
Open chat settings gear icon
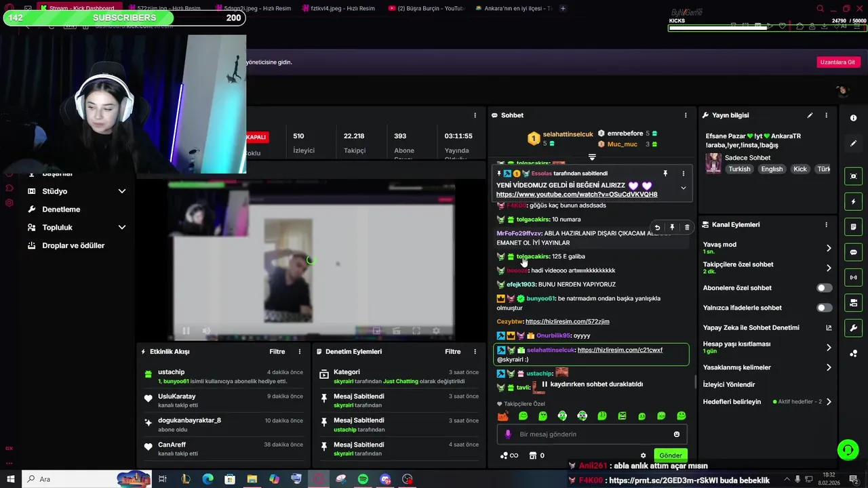pyautogui.click(x=643, y=455)
